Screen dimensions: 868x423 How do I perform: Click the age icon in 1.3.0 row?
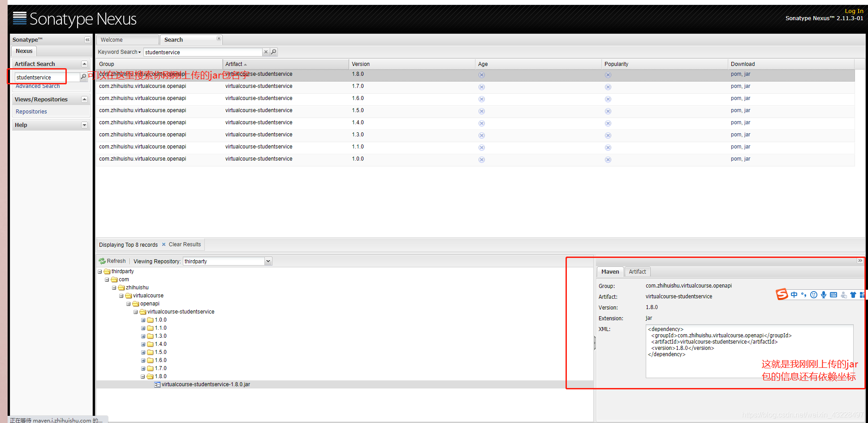(x=482, y=135)
